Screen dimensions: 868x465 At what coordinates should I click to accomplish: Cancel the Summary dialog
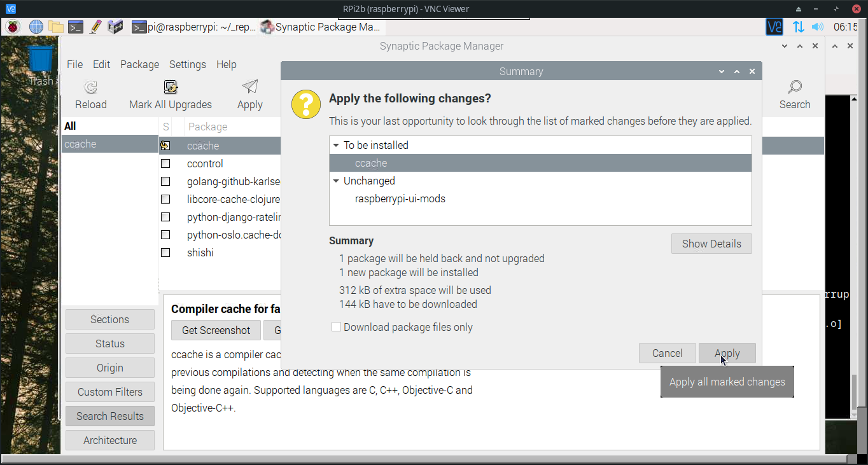pyautogui.click(x=668, y=353)
